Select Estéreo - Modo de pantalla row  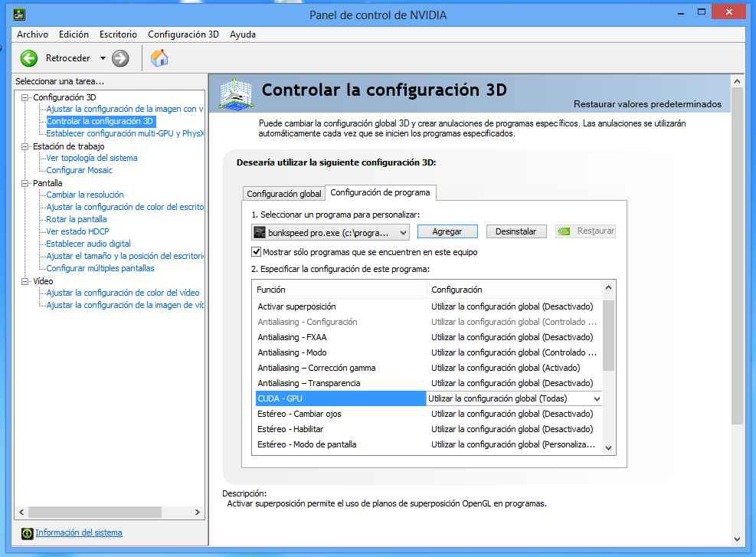point(427,444)
